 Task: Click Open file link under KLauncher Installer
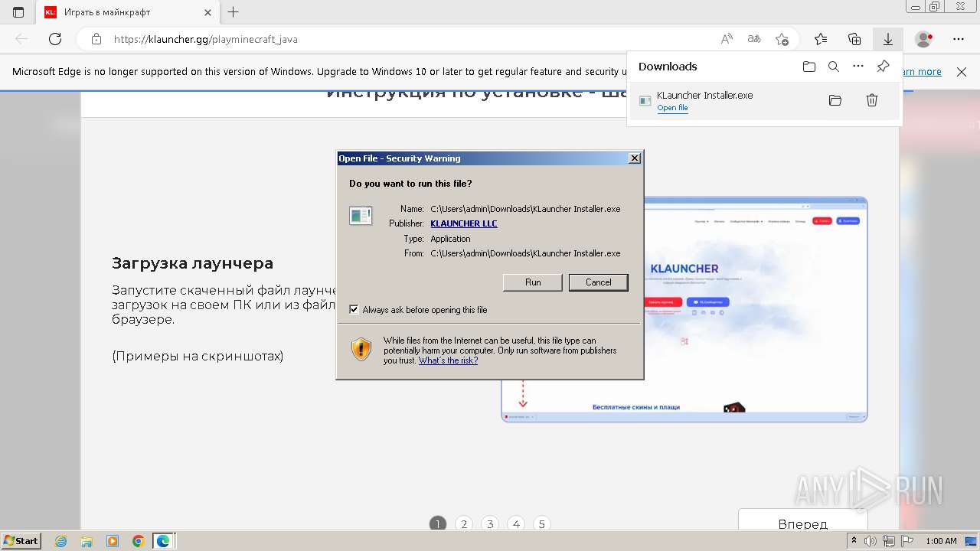(x=672, y=108)
